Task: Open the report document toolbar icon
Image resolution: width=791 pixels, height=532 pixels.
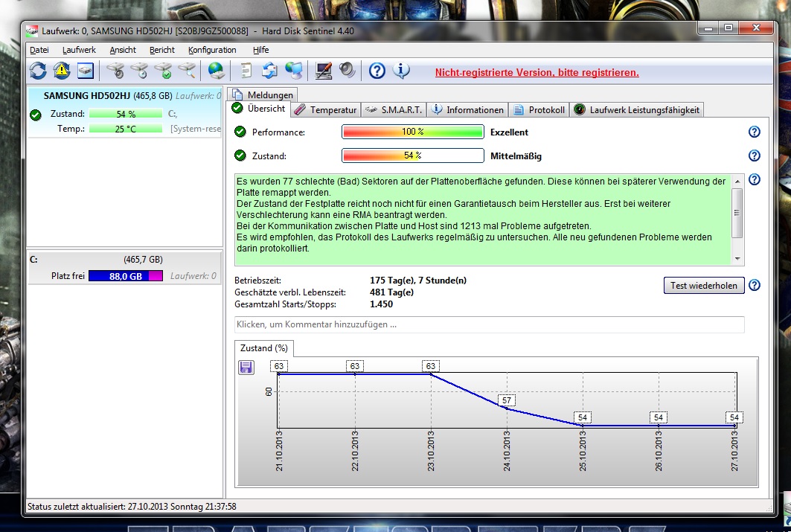Action: 245,71
